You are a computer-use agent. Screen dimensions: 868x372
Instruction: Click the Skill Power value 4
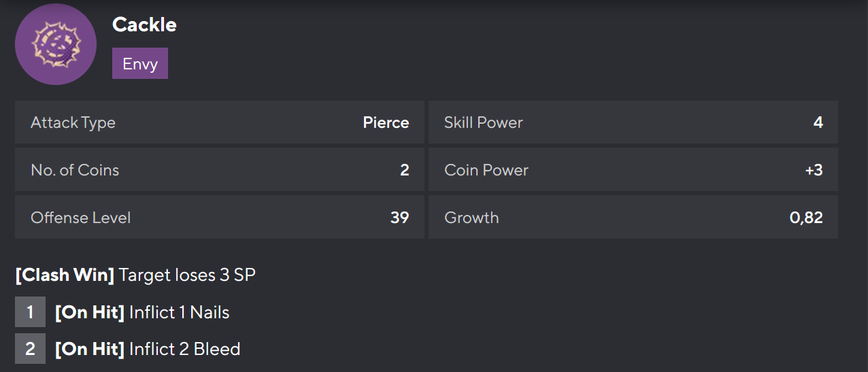[818, 122]
